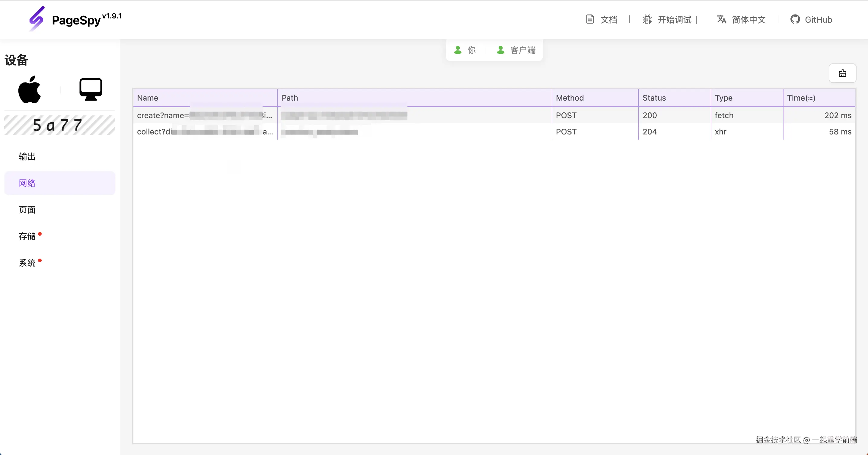
Task: Open the 系统 tab with red dot
Action: (x=27, y=263)
